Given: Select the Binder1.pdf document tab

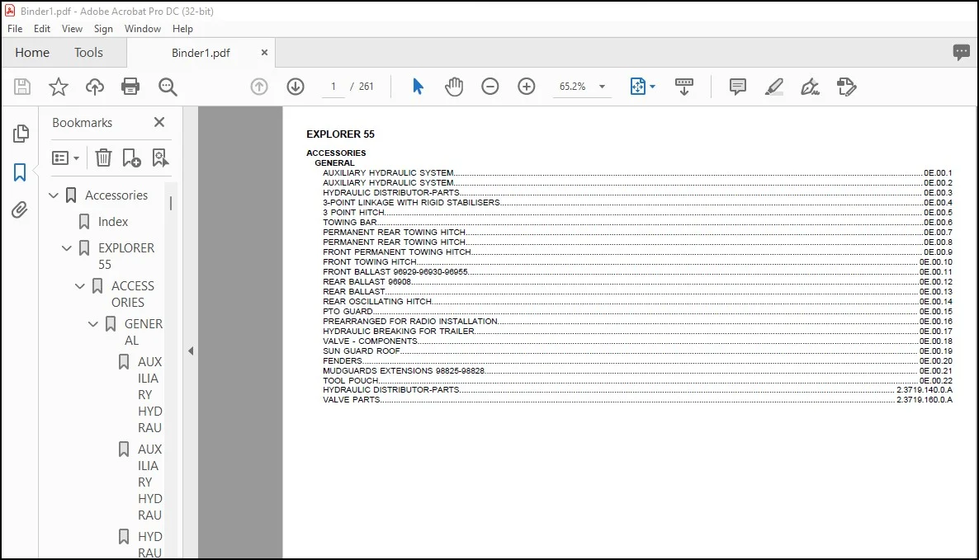Looking at the screenshot, I should pos(201,53).
